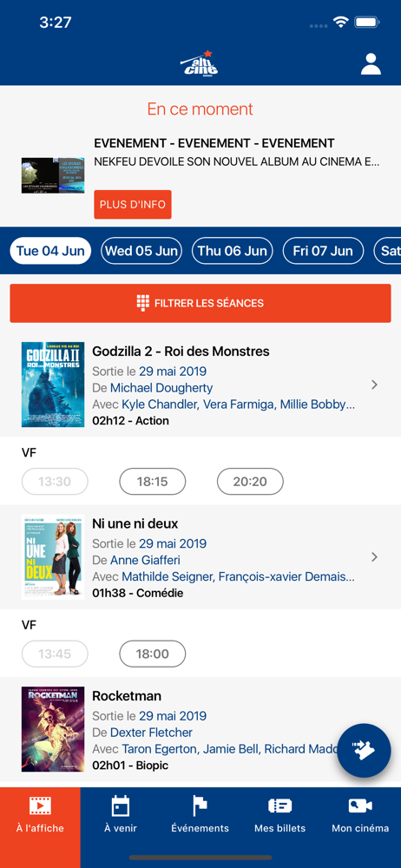The image size is (401, 868).
Task: Open Mon cinéma camera tab
Action: (x=360, y=812)
